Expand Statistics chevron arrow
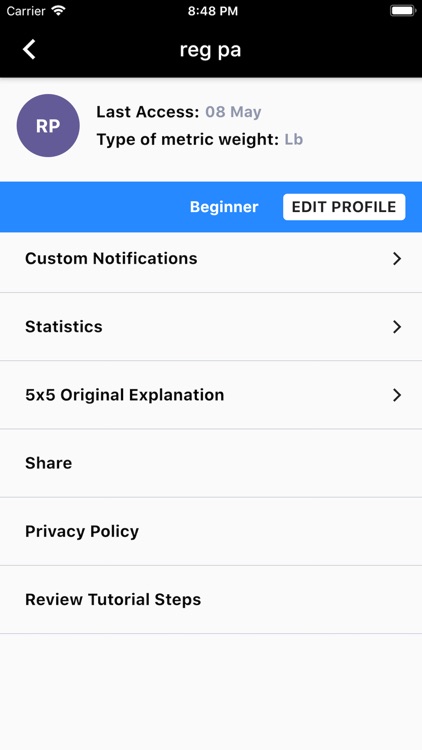422x750 pixels. [397, 327]
